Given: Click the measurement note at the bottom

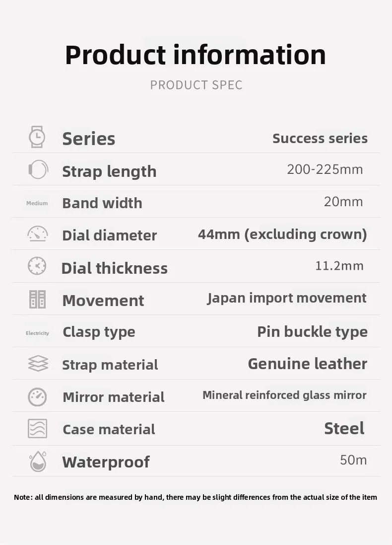Looking at the screenshot, I should (x=196, y=497).
